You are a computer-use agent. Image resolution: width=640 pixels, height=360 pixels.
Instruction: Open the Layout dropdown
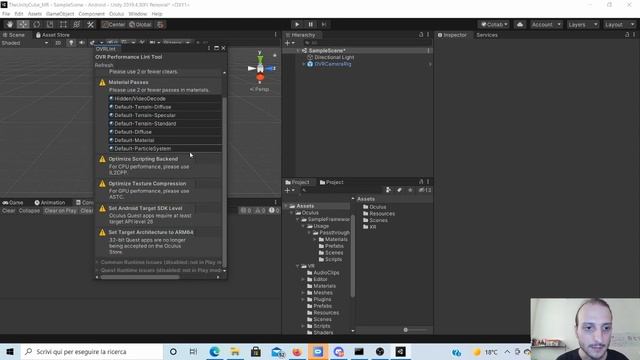click(x=620, y=24)
